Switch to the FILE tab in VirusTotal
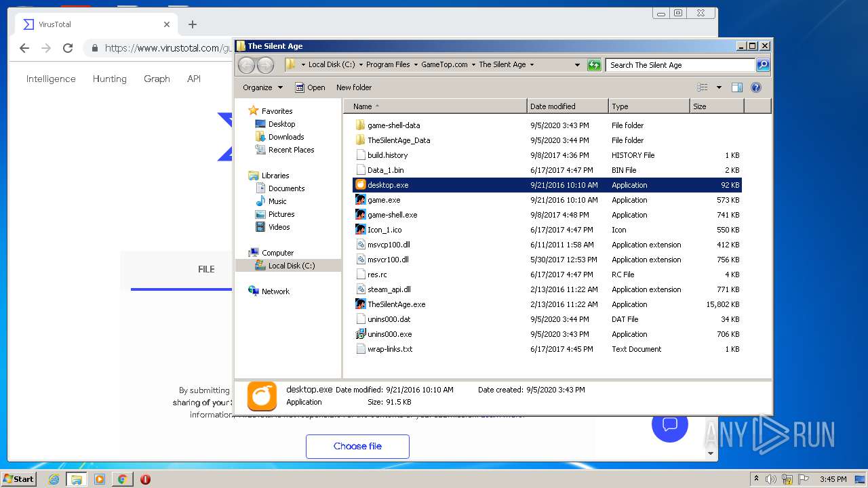The image size is (868, 488). [x=206, y=269]
